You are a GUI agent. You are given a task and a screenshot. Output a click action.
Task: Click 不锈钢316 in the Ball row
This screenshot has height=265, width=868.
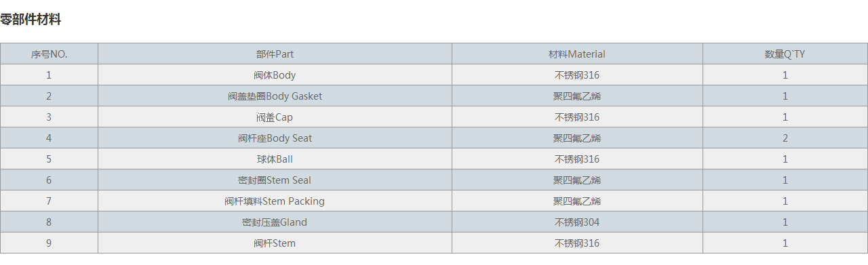pyautogui.click(x=577, y=159)
